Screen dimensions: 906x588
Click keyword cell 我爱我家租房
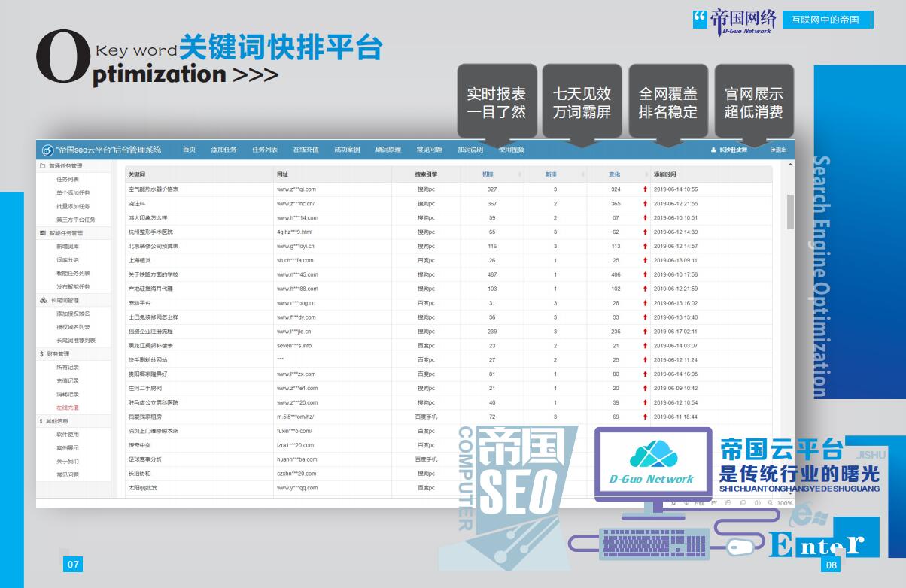145,417
